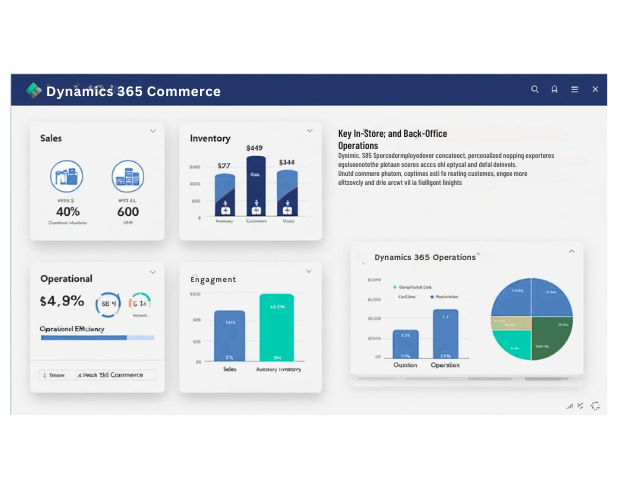This screenshot has width=617, height=488.
Task: Click the Operation axis label
Action: pos(445,365)
